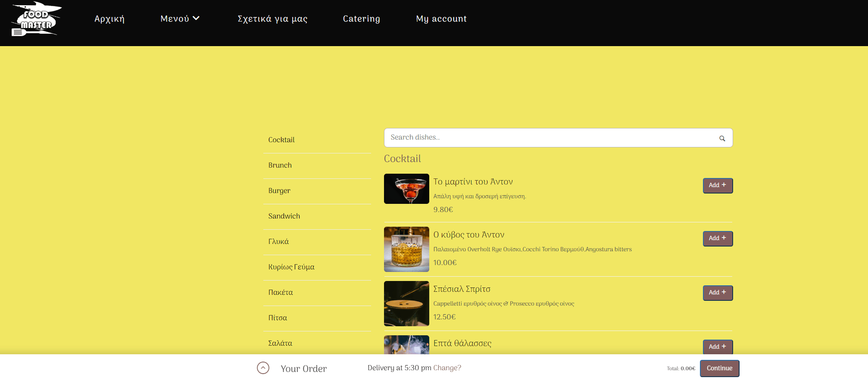Image resolution: width=868 pixels, height=384 pixels.
Task: Click the whiskey glass thumbnail image
Action: point(406,249)
